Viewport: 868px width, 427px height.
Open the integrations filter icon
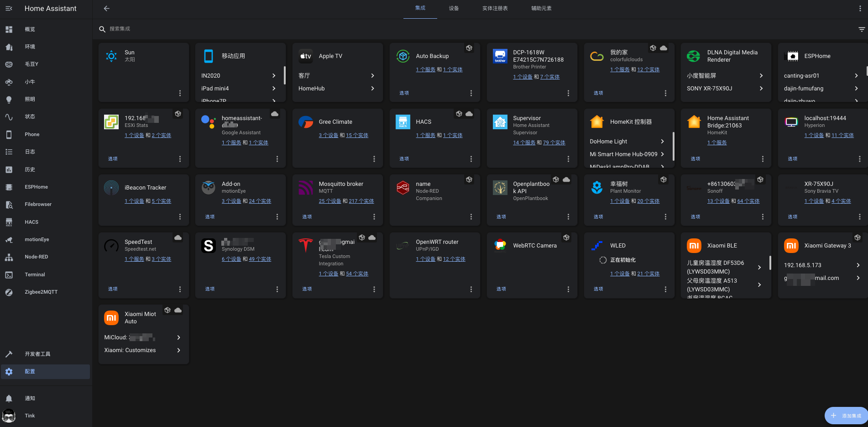pyautogui.click(x=862, y=29)
